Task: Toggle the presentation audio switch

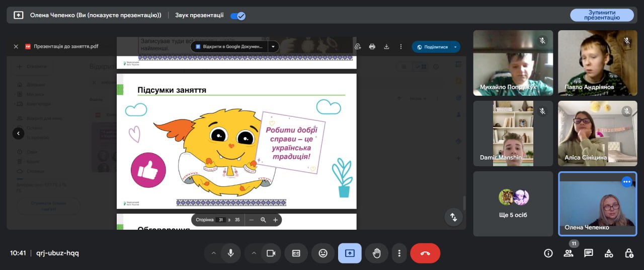Action: click(237, 16)
